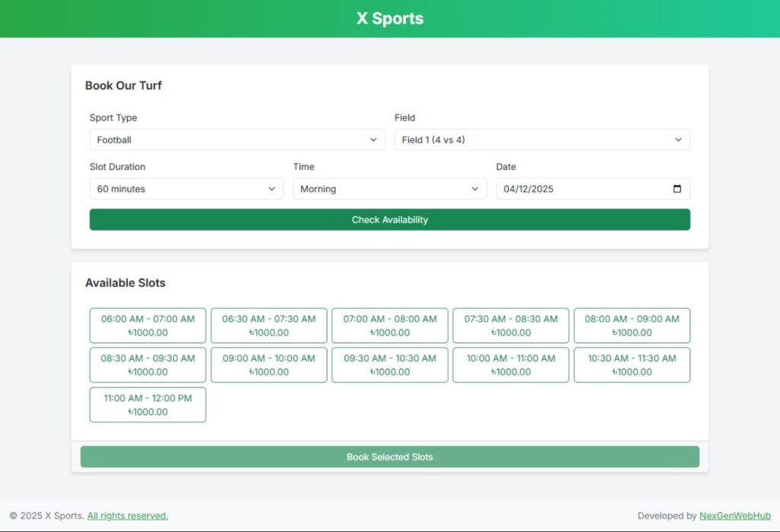Select the 07:30 AM - 08:30 AM slot

(x=510, y=326)
